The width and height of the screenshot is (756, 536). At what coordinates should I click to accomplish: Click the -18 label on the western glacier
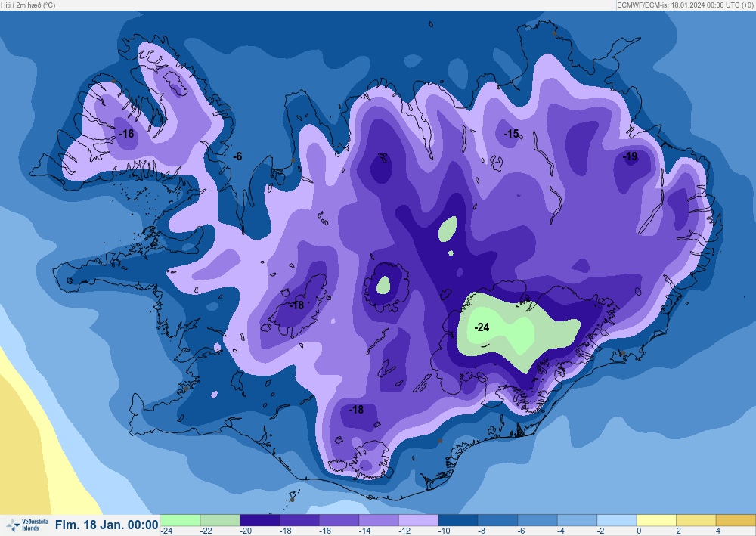[296, 305]
